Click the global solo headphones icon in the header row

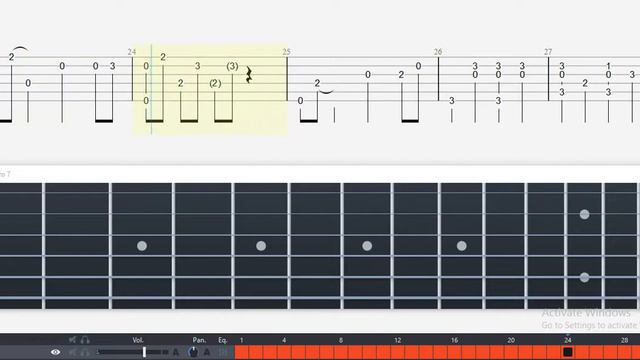click(85, 340)
